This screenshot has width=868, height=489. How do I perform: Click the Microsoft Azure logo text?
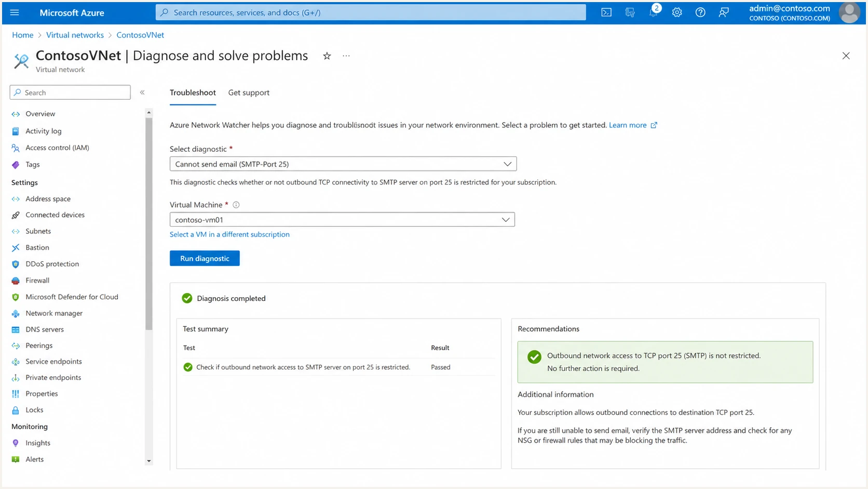pos(72,12)
